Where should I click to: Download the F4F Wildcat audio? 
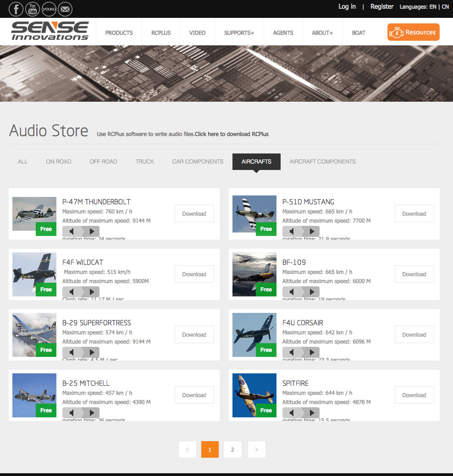pyautogui.click(x=194, y=274)
